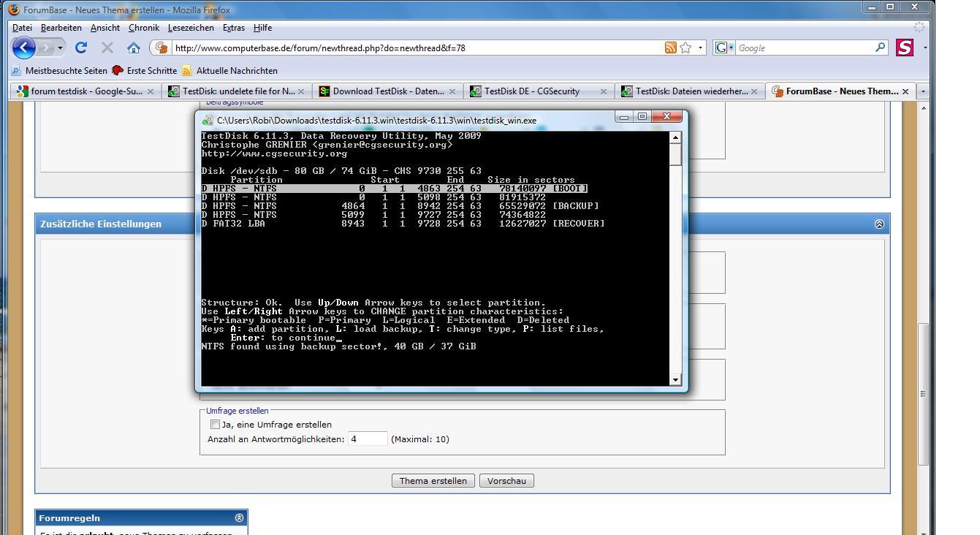Bookmark this page with the star icon

(685, 48)
